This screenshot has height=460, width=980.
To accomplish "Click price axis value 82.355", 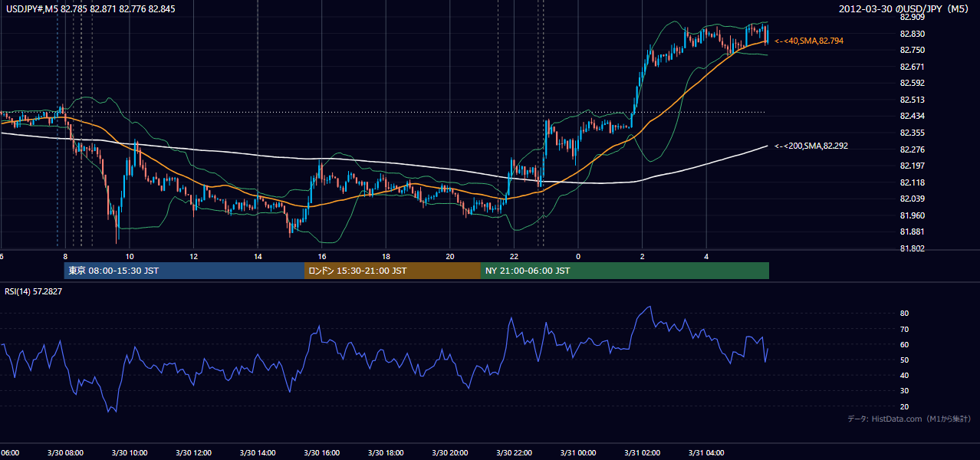I will (912, 133).
